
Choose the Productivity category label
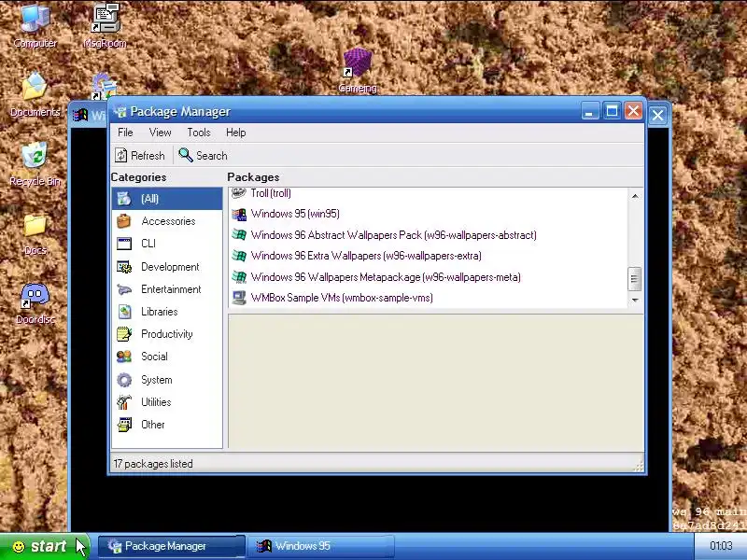pyautogui.click(x=167, y=334)
